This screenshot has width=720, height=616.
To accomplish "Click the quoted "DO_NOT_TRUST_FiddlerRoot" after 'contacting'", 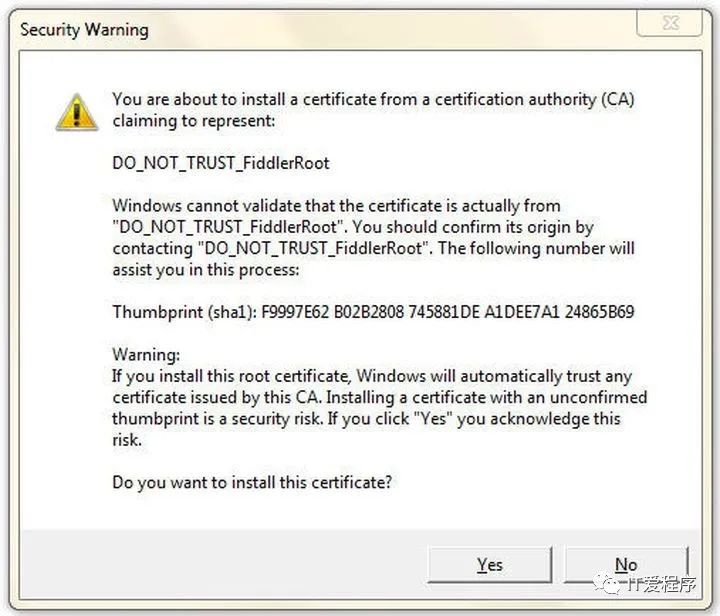I will tap(315, 249).
